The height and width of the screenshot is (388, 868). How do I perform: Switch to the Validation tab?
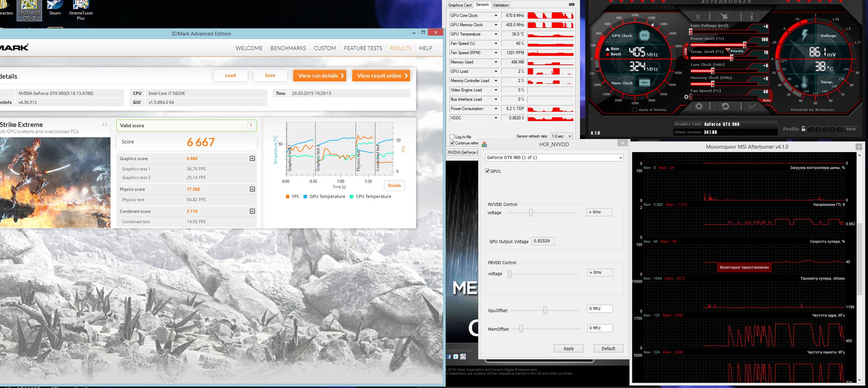[x=501, y=5]
